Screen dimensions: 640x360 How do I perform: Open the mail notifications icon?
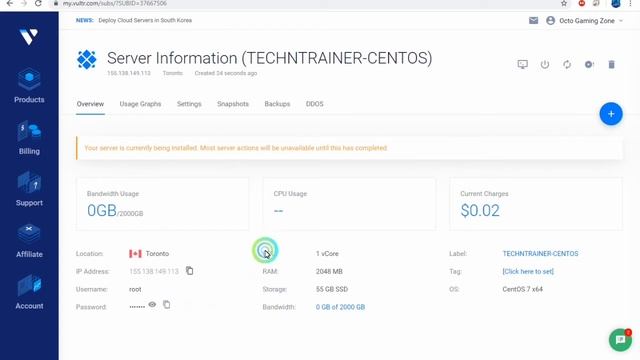533,20
